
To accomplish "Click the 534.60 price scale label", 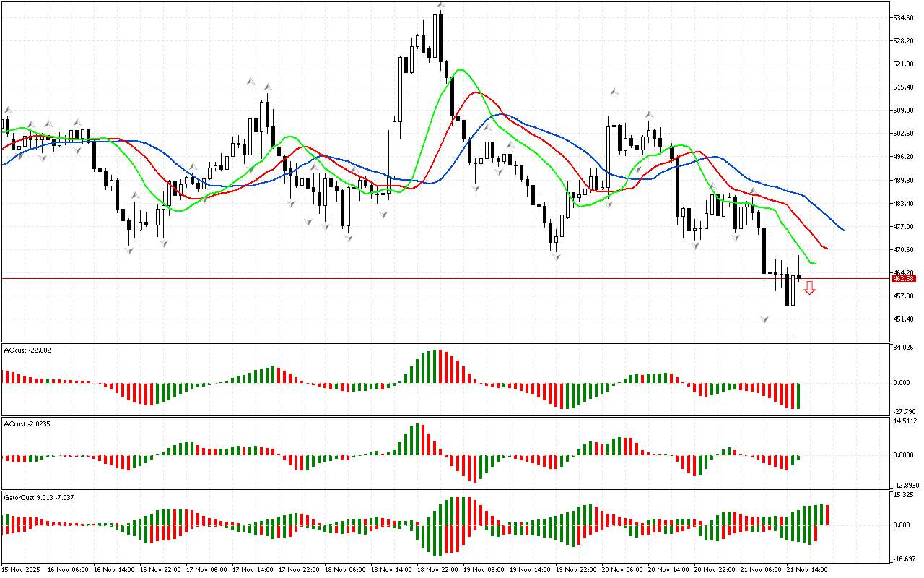I will [x=903, y=17].
